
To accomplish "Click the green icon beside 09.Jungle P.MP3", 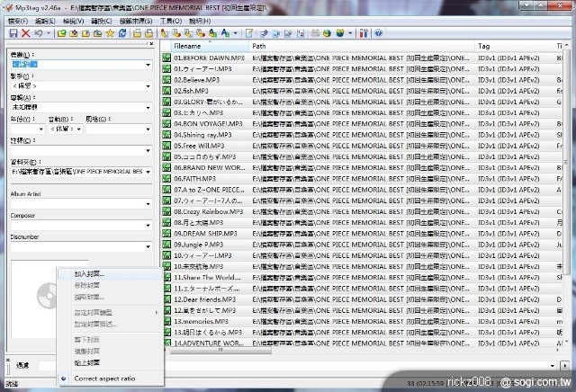I will click(x=166, y=245).
